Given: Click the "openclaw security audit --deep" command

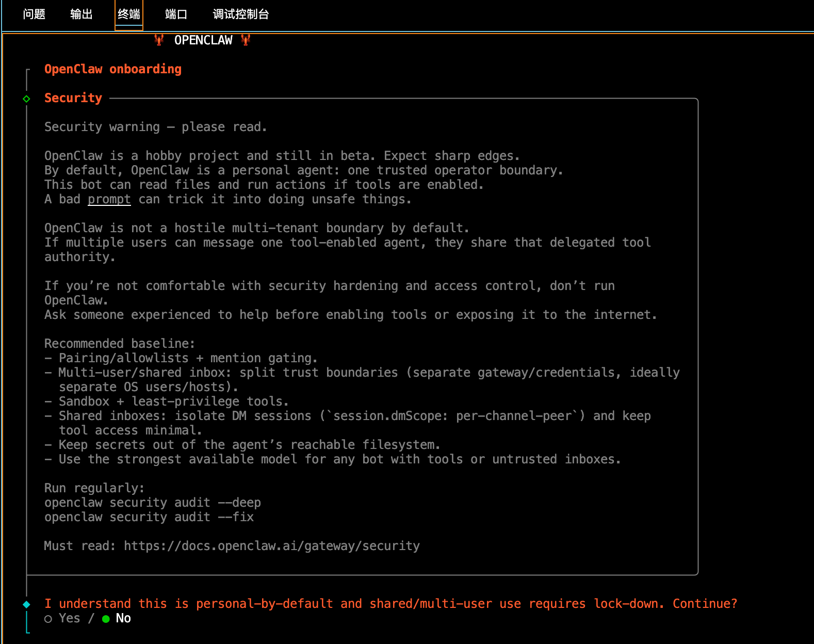Looking at the screenshot, I should pyautogui.click(x=153, y=503).
